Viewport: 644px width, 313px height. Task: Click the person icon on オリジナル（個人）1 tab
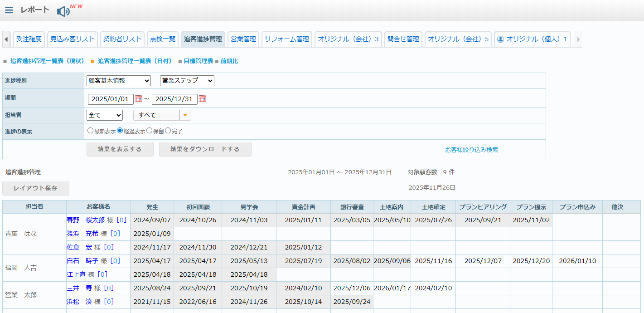pos(501,39)
